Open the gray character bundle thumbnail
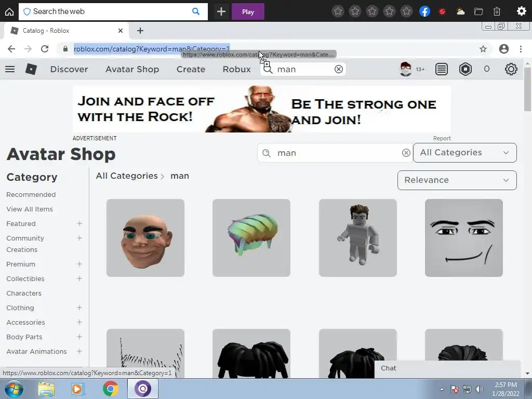532x399 pixels. pos(357,238)
